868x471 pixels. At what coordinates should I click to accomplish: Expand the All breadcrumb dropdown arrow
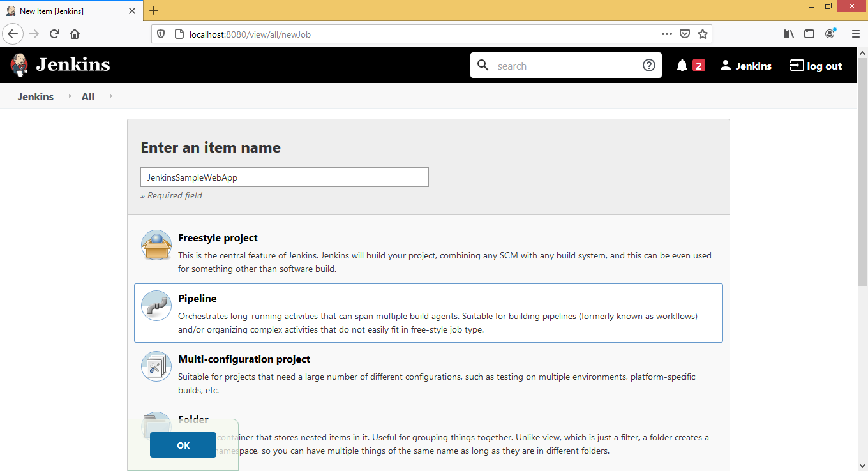pos(110,96)
